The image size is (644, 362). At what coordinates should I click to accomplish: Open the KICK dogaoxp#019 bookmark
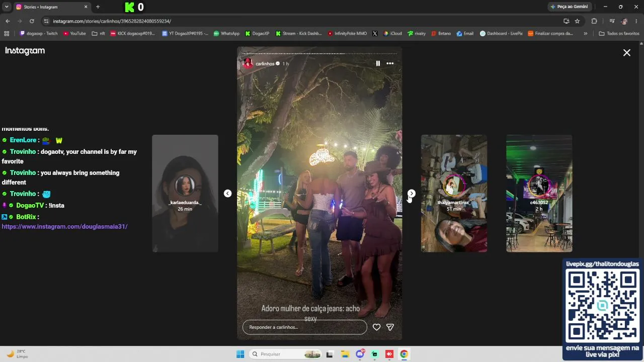click(133, 34)
